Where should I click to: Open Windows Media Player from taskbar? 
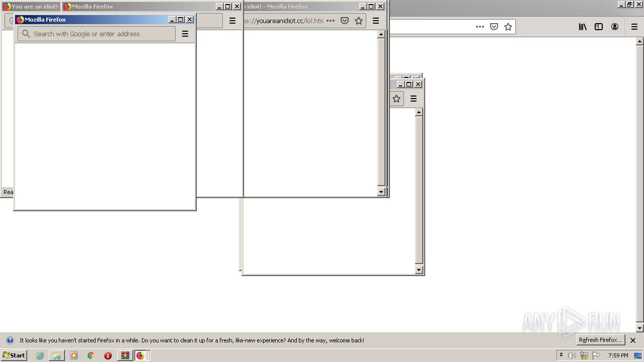[74, 355]
